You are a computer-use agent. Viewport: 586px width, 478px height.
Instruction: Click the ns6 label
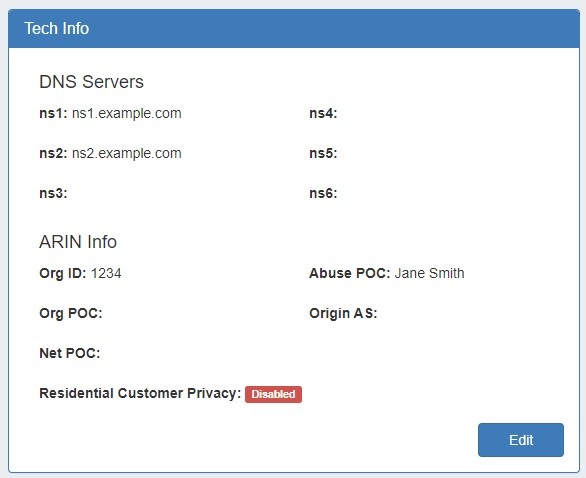pos(323,193)
